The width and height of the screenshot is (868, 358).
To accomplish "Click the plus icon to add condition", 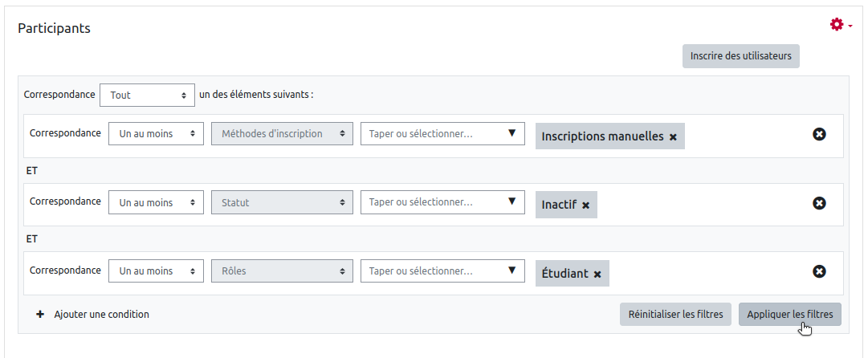I will click(40, 315).
